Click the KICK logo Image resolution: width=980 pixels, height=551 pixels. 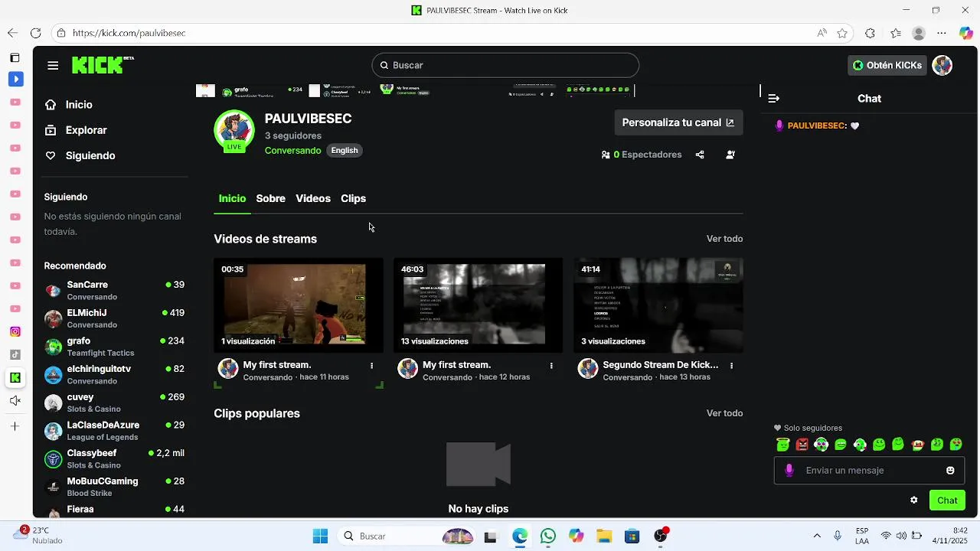(103, 65)
